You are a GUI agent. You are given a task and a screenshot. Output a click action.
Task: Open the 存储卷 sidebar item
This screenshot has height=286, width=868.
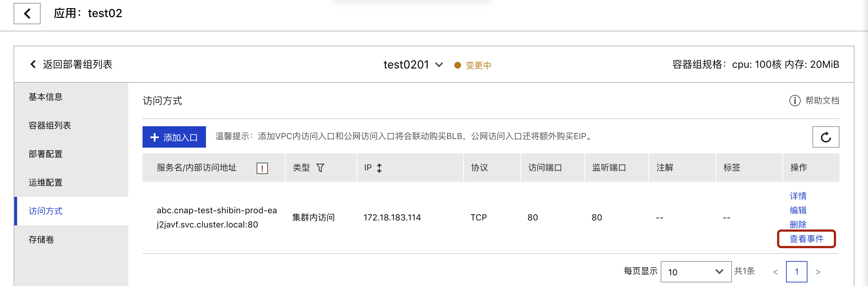(41, 240)
